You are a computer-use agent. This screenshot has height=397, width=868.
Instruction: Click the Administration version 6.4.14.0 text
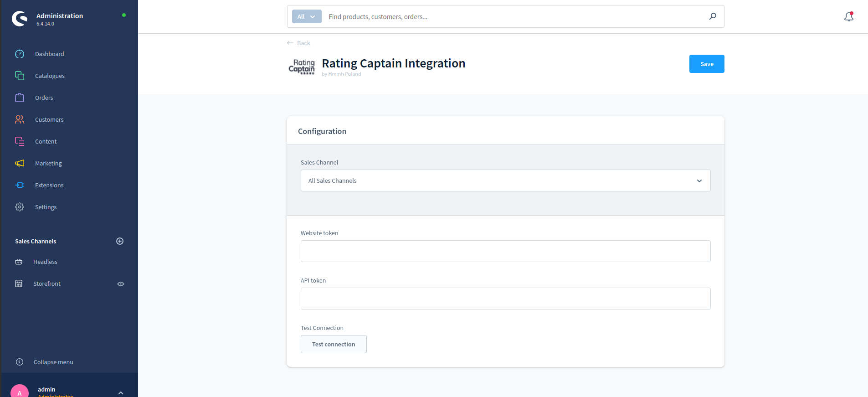coord(45,24)
